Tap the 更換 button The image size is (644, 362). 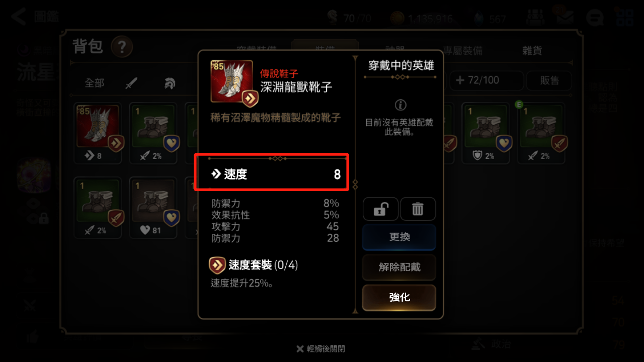click(x=399, y=237)
